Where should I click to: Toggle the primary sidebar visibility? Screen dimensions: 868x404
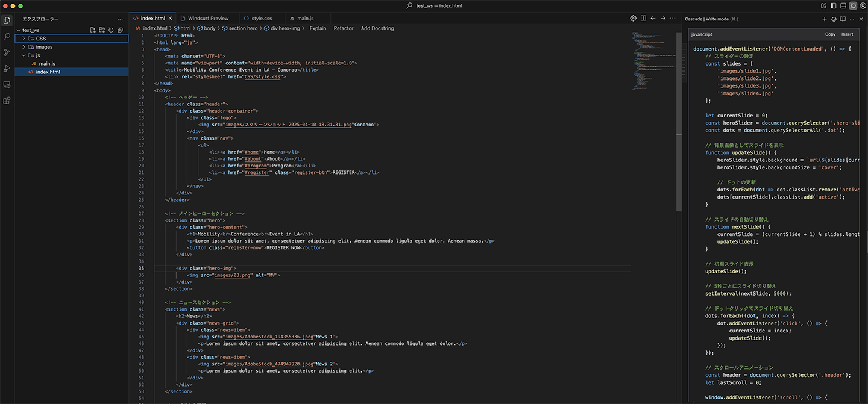(832, 5)
